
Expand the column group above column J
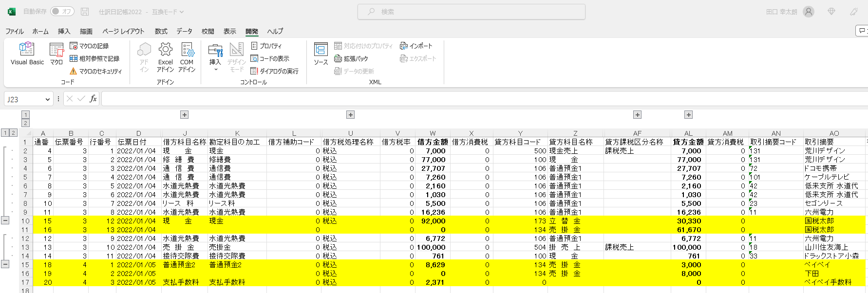pos(184,115)
